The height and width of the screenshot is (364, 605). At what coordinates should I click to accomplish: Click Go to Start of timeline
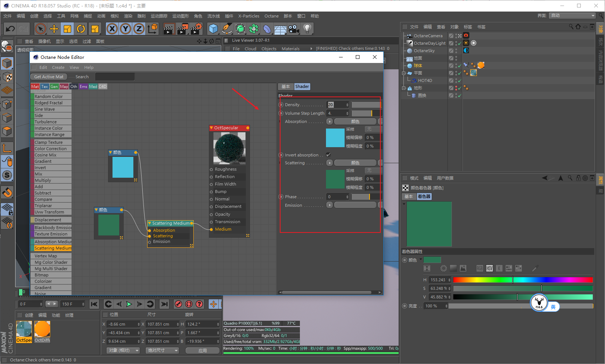click(x=94, y=304)
